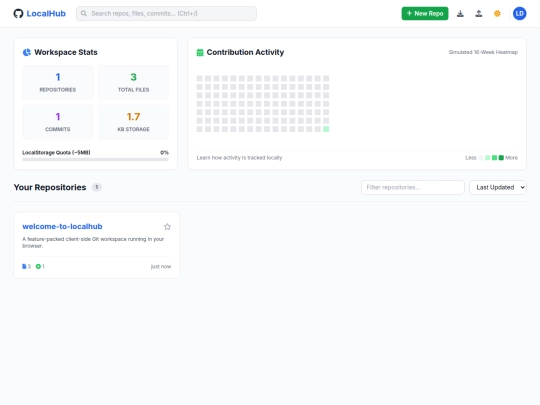Click the repository count badge

click(x=97, y=187)
